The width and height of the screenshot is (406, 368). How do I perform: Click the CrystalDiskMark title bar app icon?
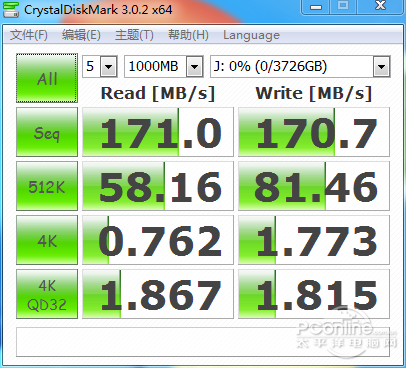[x=11, y=9]
